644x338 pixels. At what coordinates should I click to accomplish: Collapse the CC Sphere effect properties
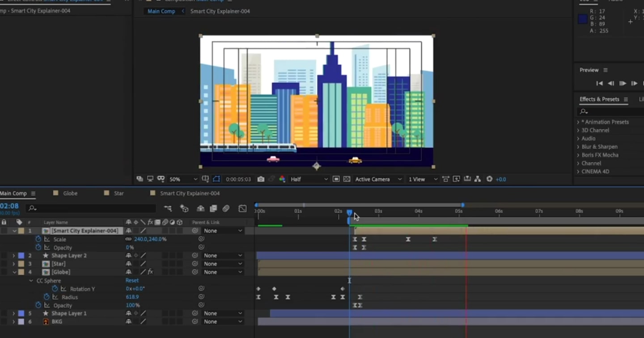click(30, 281)
